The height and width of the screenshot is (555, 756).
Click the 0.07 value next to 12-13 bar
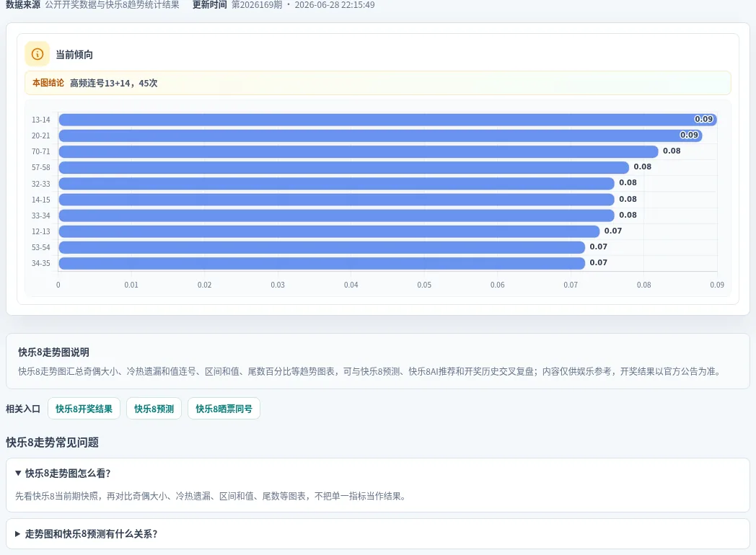coord(612,231)
